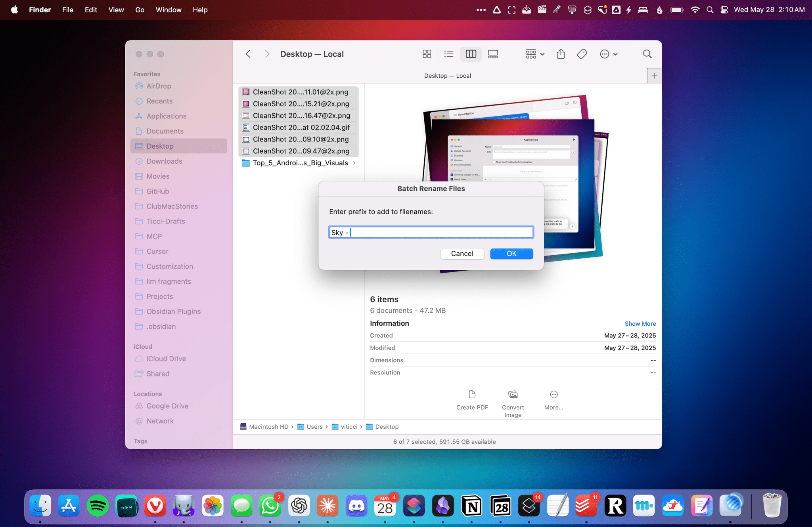Image resolution: width=812 pixels, height=527 pixels.
Task: Select file CleanShot 20....11.01@2x.png
Action: (x=298, y=92)
